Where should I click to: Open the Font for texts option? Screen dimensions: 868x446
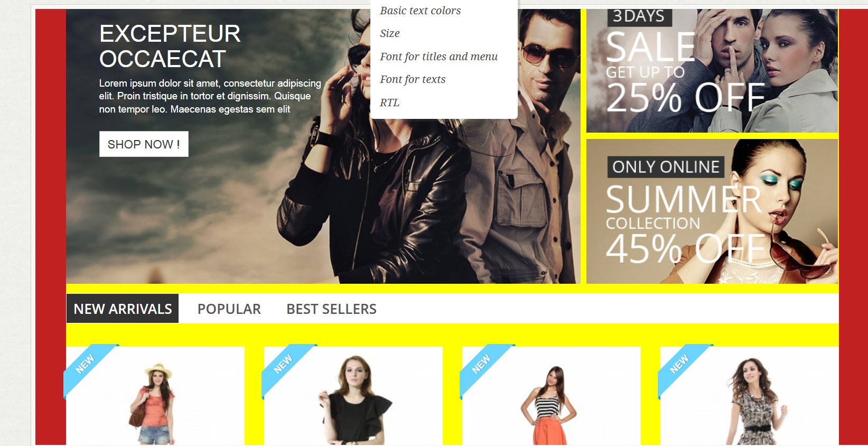pyautogui.click(x=413, y=79)
